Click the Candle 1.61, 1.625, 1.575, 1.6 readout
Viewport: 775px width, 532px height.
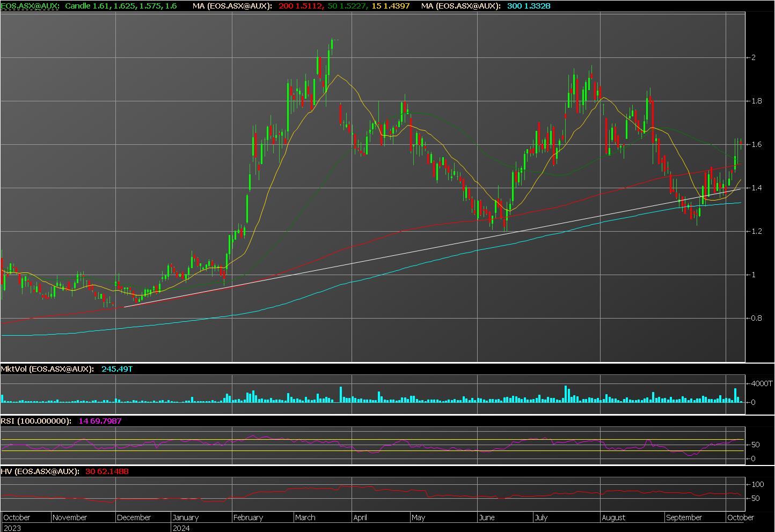(121, 6)
